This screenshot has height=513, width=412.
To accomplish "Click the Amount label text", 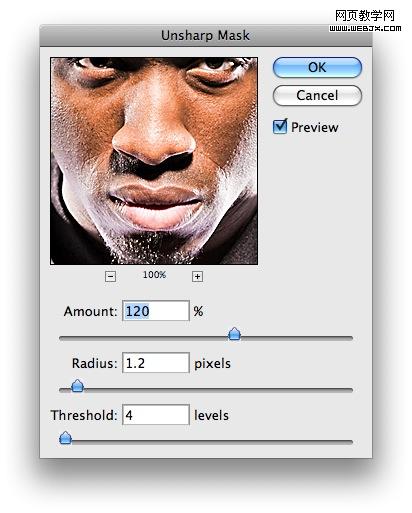I will click(x=90, y=311).
